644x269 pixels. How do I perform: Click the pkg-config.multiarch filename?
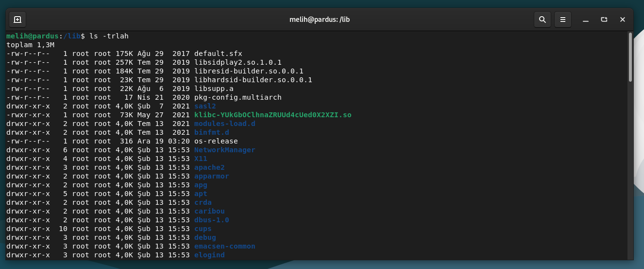click(x=237, y=97)
